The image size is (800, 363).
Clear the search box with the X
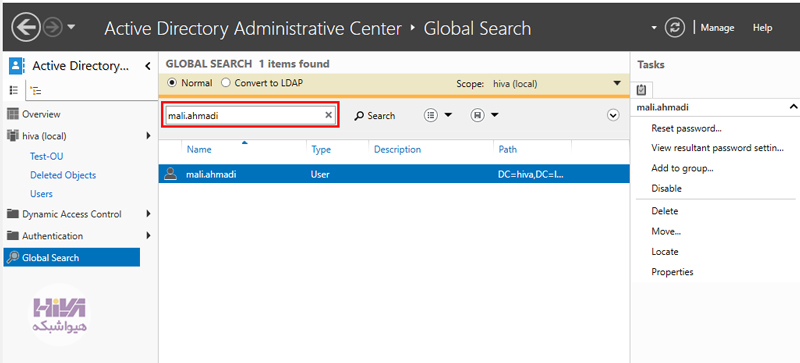(x=329, y=115)
